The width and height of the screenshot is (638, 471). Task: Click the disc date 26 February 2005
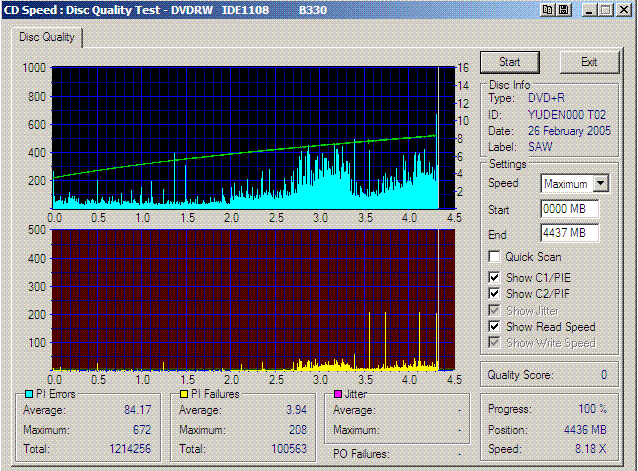point(569,131)
